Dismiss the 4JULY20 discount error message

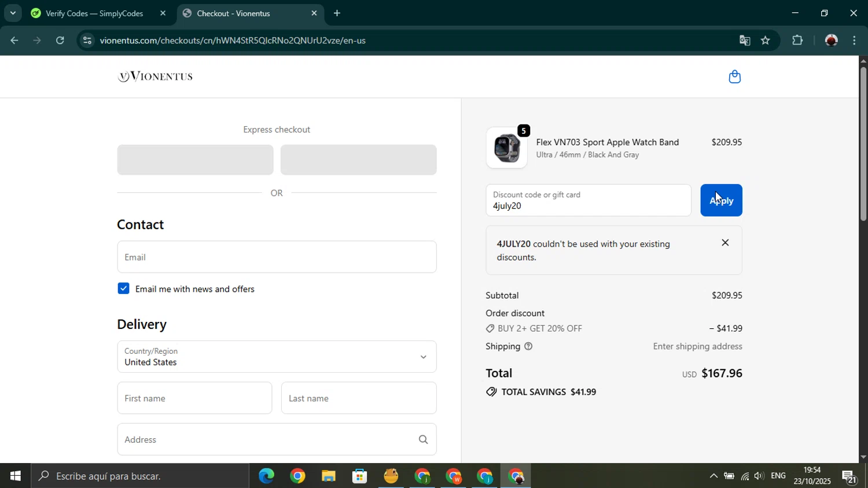coord(725,243)
